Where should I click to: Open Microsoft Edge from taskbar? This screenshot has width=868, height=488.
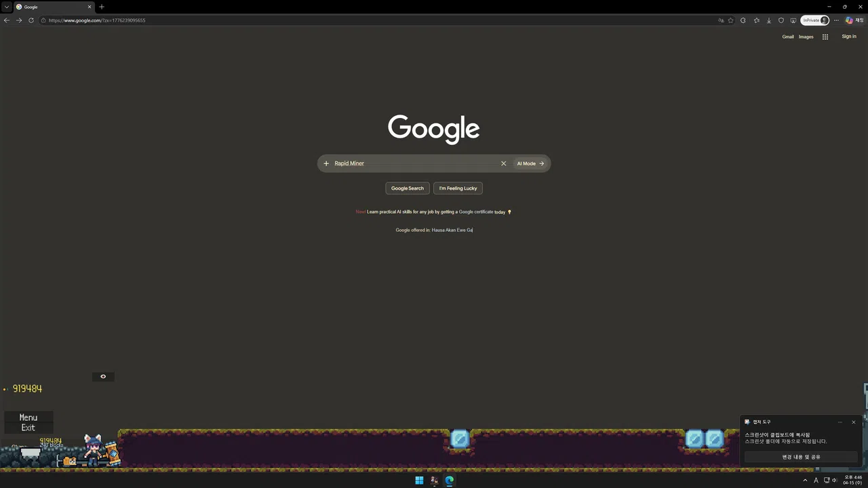(x=449, y=481)
